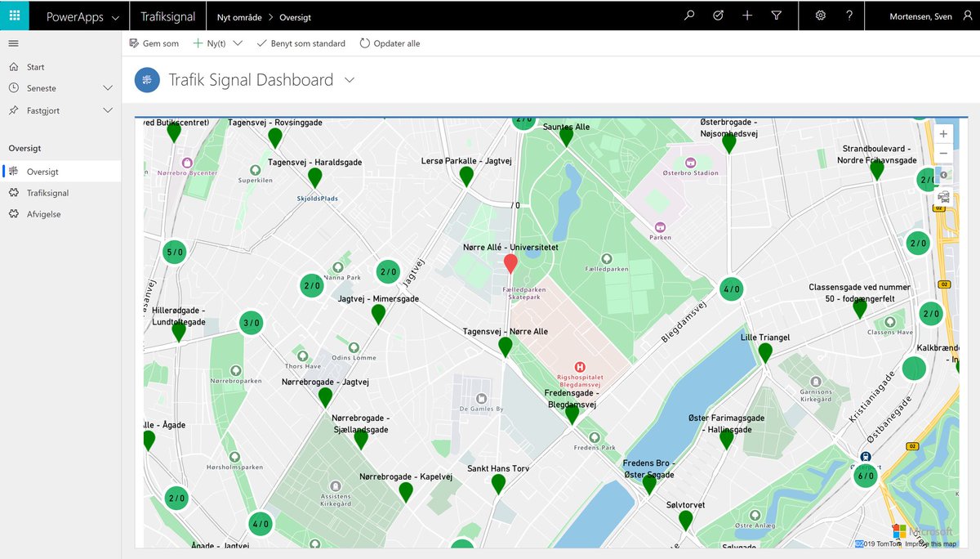980x559 pixels.
Task: Open the dashboard title chevron dropdown
Action: click(350, 80)
